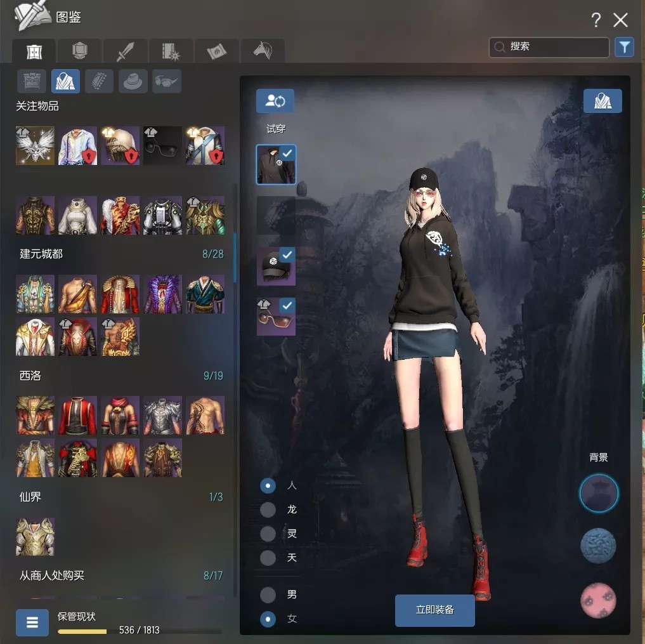Select the silver plate armor costume

162,416
